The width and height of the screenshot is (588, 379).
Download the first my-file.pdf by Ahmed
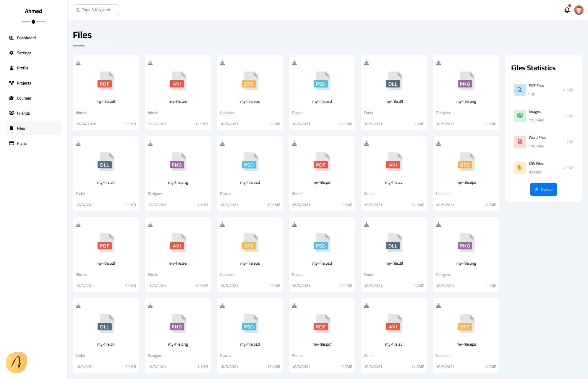pyautogui.click(x=78, y=63)
